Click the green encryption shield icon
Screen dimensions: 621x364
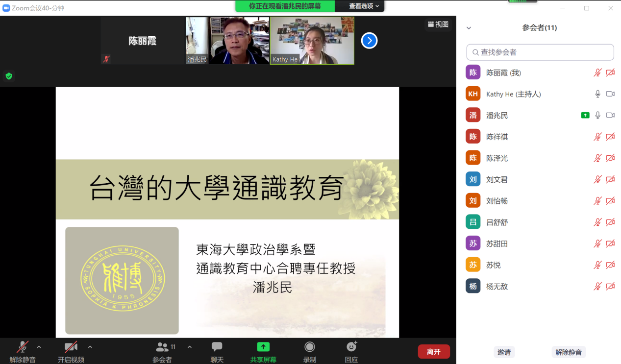[x=9, y=76]
